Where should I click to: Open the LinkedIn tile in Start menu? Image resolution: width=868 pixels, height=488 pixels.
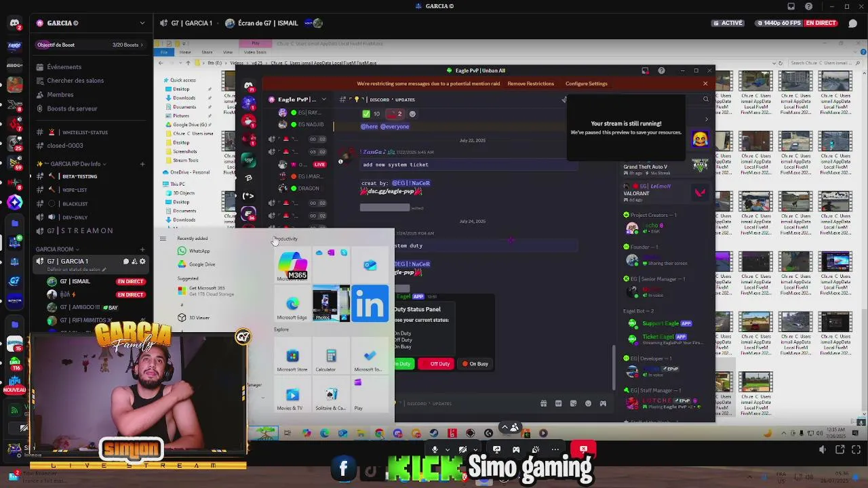(x=370, y=304)
